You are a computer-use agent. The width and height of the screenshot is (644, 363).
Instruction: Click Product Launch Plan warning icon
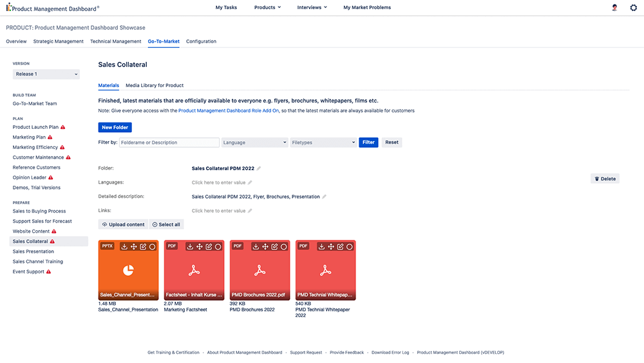[x=63, y=127]
